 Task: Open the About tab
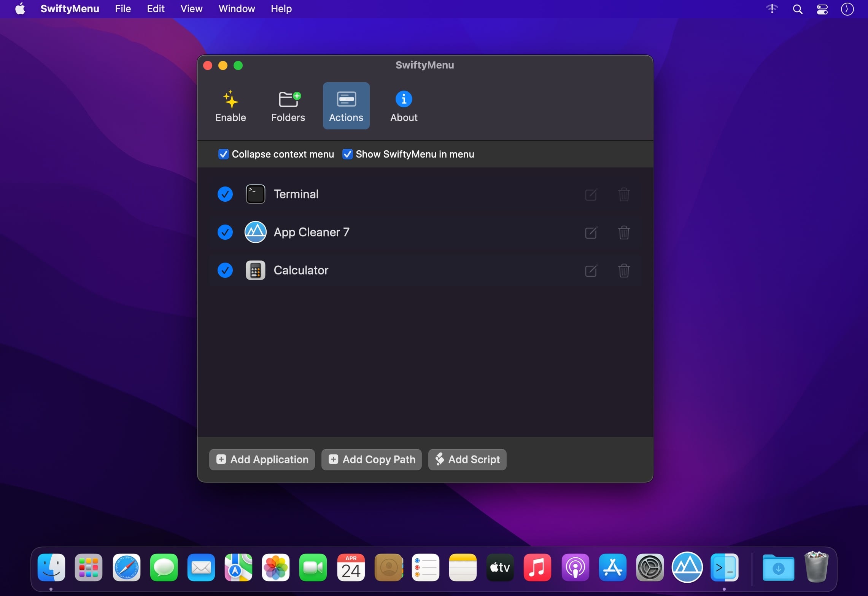[404, 106]
